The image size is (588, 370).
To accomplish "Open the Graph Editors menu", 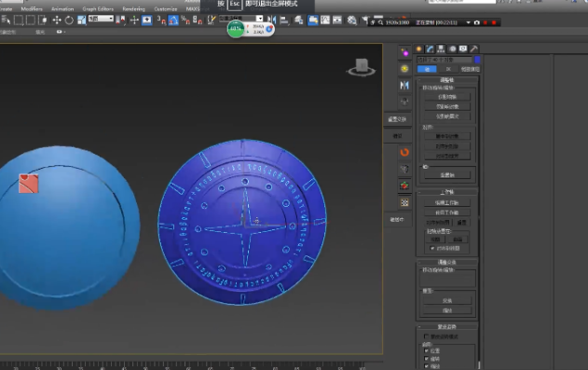I will [98, 9].
